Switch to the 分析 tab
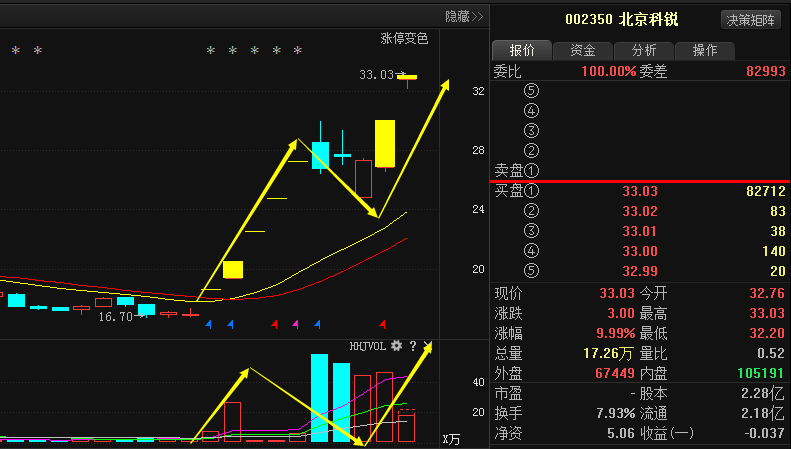Viewport: 791px width, 449px height. click(x=644, y=50)
